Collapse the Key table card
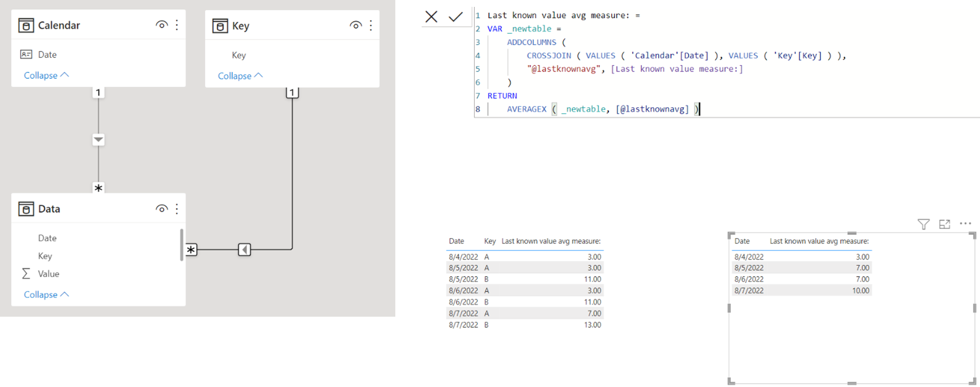Image resolution: width=980 pixels, height=387 pixels. 240,76
